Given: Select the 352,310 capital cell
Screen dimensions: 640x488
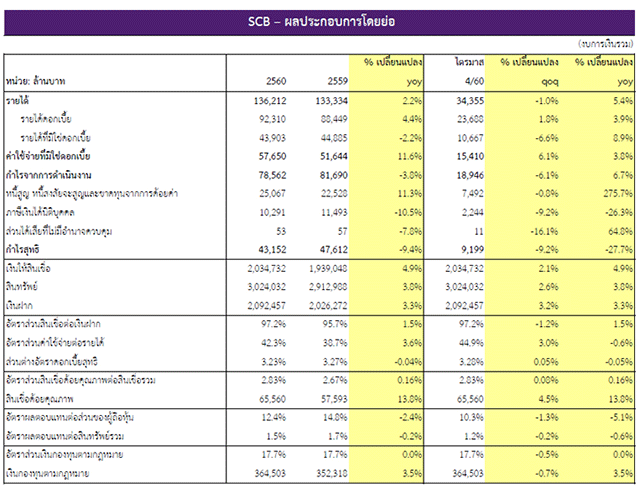Looking at the screenshot, I should tap(331, 472).
